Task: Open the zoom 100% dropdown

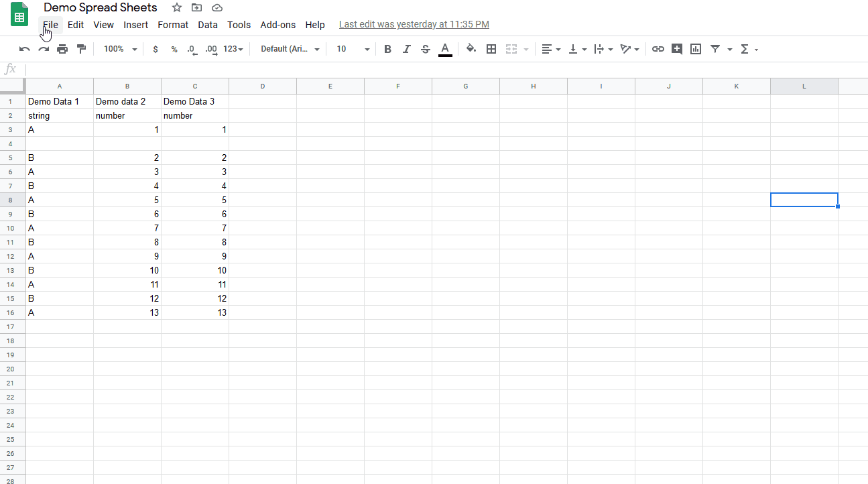Action: tap(121, 49)
